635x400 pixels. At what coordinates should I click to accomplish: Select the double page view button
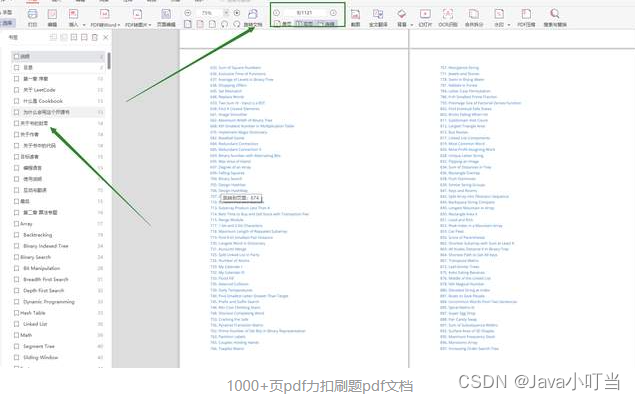(x=305, y=24)
